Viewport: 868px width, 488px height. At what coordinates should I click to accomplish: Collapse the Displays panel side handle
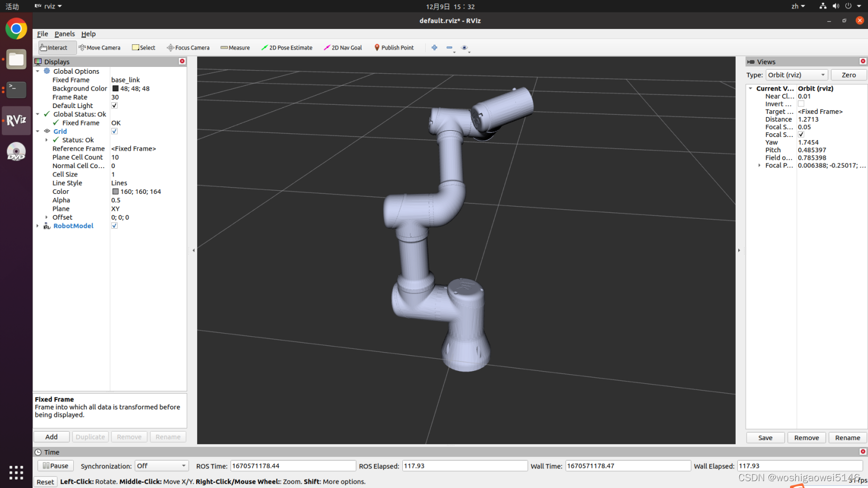pos(194,250)
